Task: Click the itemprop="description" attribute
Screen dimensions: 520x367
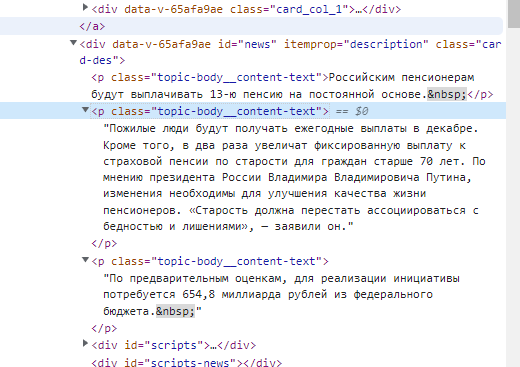Action: tap(356, 44)
